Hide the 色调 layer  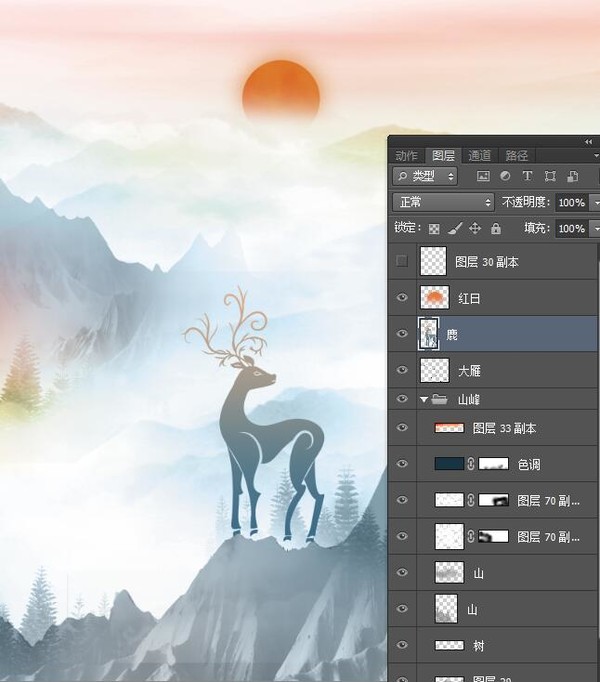[x=402, y=464]
